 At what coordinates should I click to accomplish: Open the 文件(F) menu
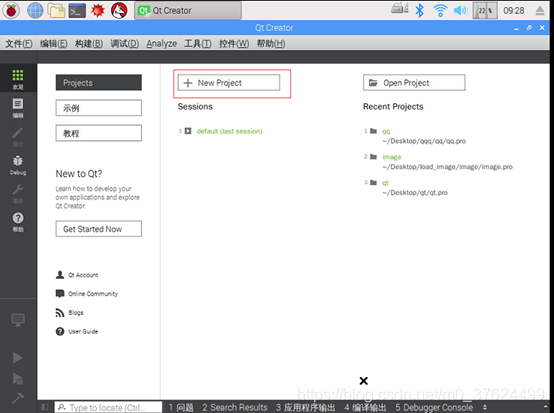(19, 43)
